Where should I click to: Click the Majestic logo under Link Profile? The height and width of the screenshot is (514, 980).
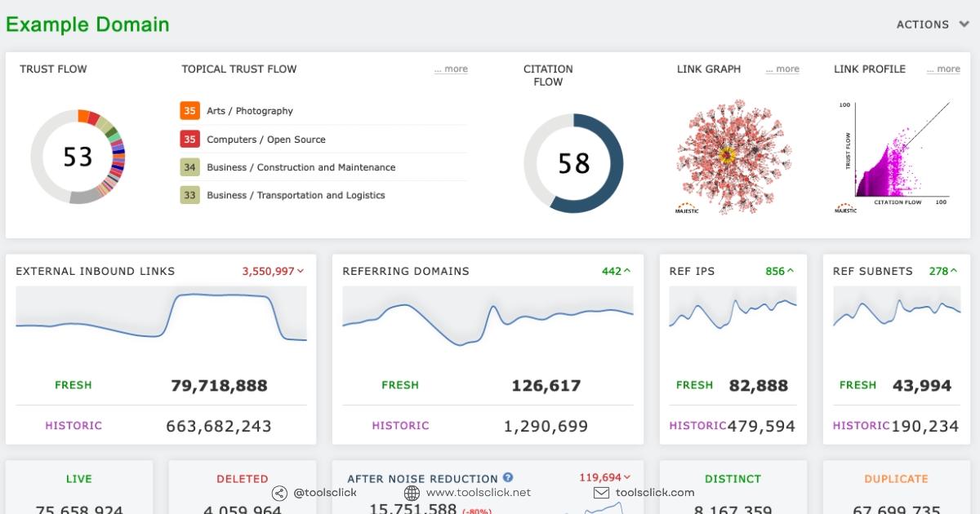click(845, 207)
